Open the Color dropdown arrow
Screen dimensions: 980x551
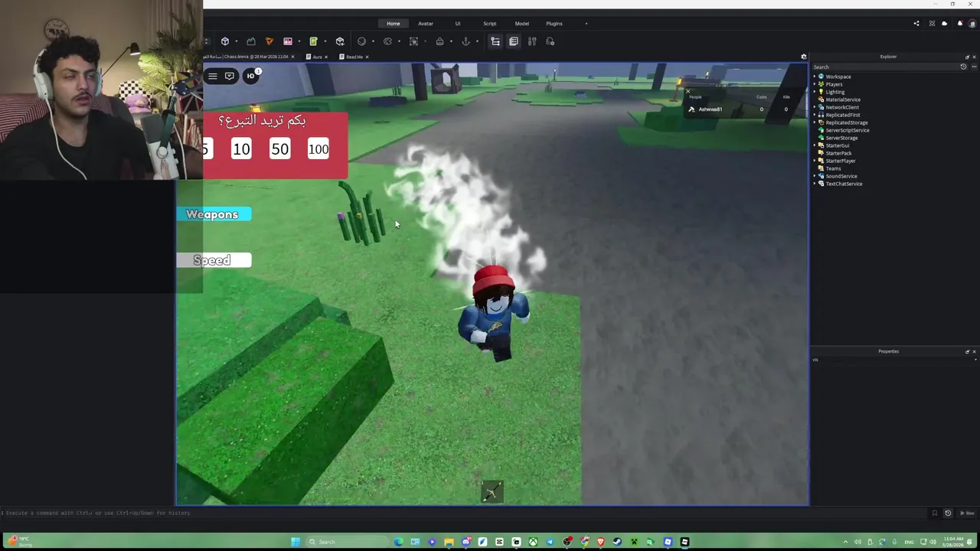coord(399,41)
